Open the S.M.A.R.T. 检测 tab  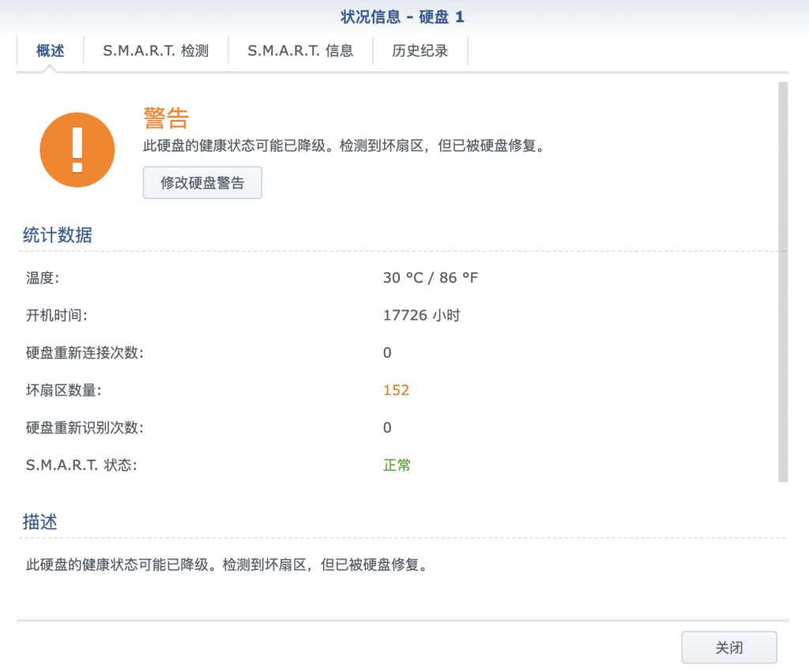156,51
